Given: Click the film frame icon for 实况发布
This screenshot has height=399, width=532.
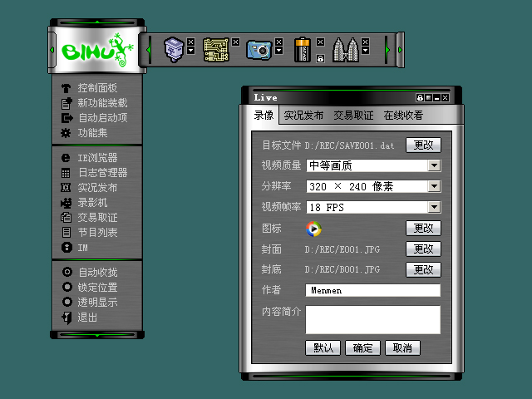Looking at the screenshot, I should [x=66, y=188].
